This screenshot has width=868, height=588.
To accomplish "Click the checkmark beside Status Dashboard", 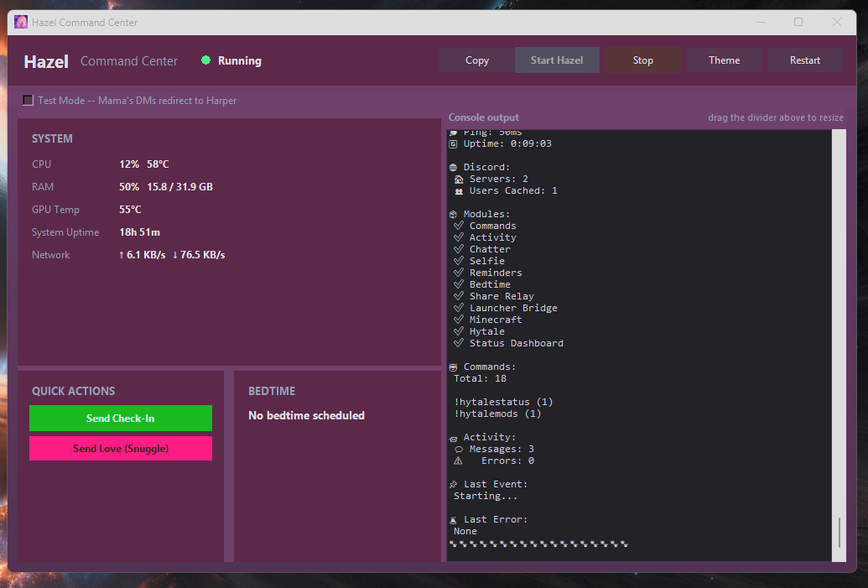I will [x=459, y=343].
